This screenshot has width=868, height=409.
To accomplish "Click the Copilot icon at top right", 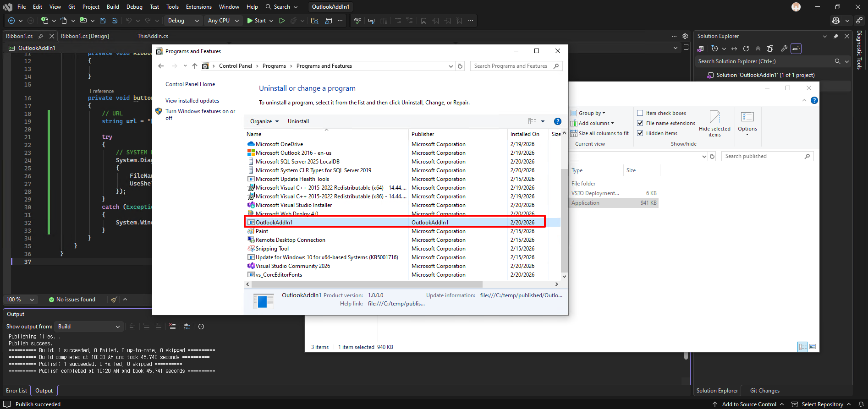I will click(836, 21).
